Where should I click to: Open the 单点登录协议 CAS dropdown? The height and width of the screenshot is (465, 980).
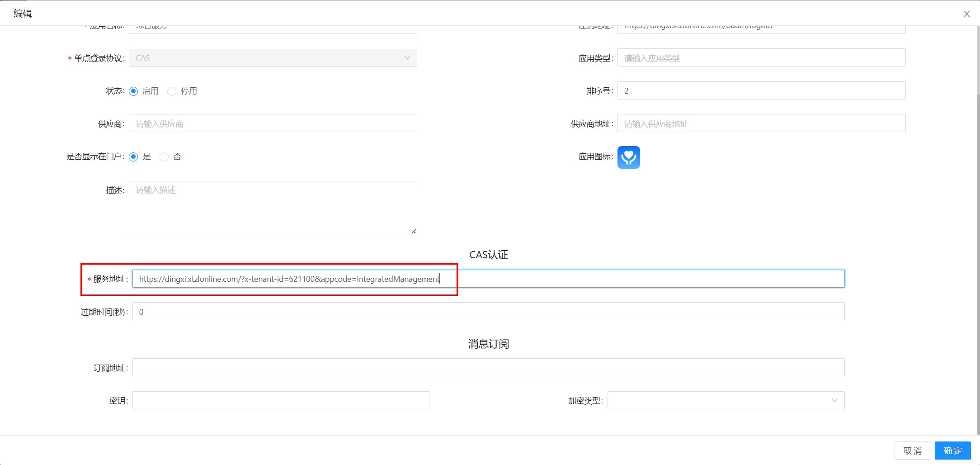tap(273, 58)
